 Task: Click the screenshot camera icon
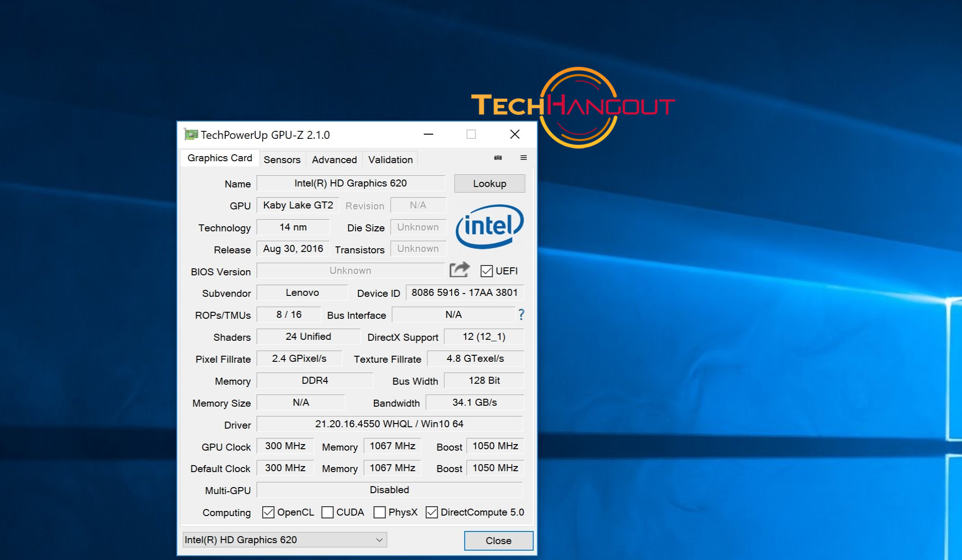498,158
